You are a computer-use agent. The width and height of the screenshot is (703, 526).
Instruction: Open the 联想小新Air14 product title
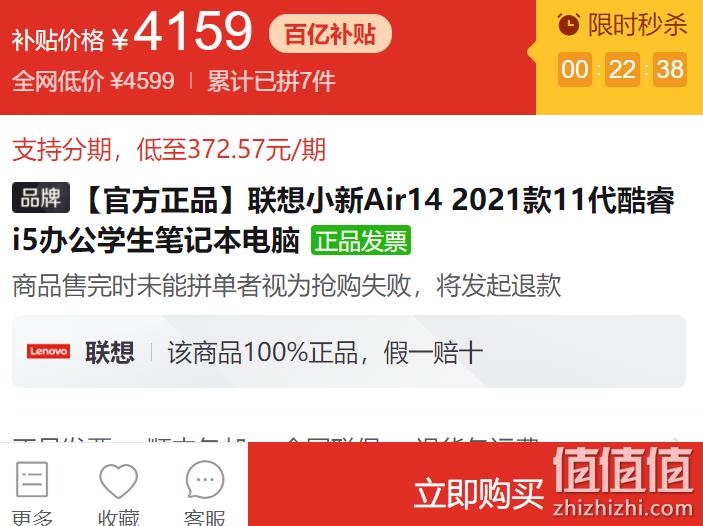pyautogui.click(x=343, y=220)
